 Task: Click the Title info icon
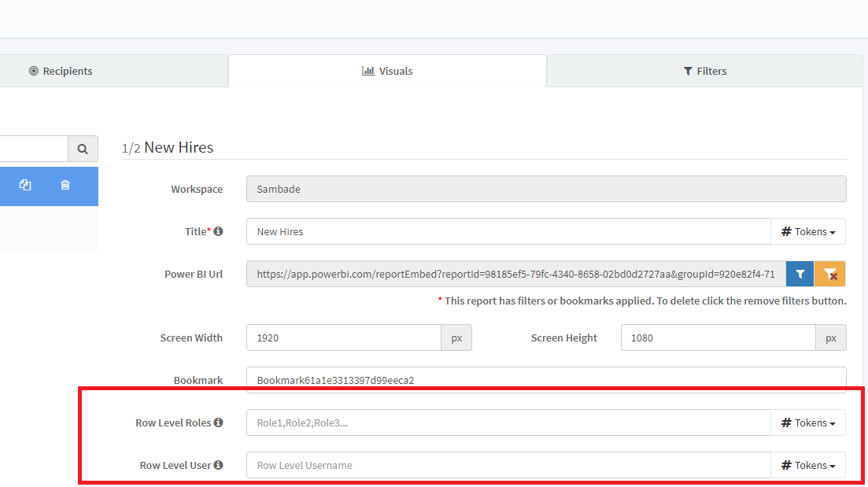(218, 232)
